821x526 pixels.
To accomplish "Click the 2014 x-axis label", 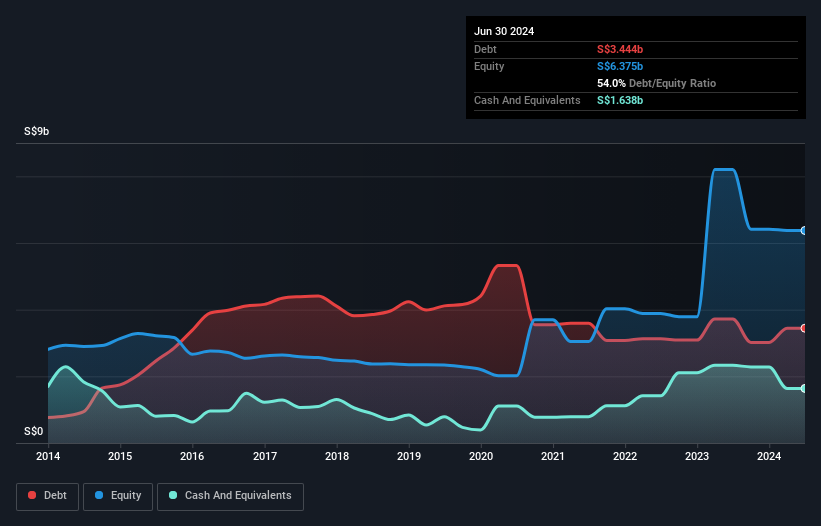I will 48,456.
